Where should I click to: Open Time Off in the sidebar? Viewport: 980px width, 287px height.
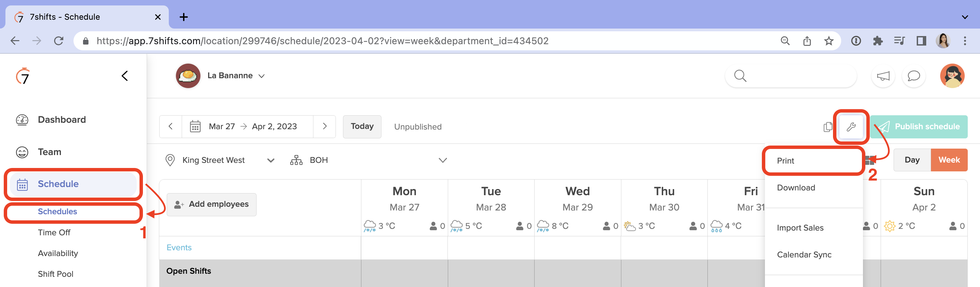54,233
